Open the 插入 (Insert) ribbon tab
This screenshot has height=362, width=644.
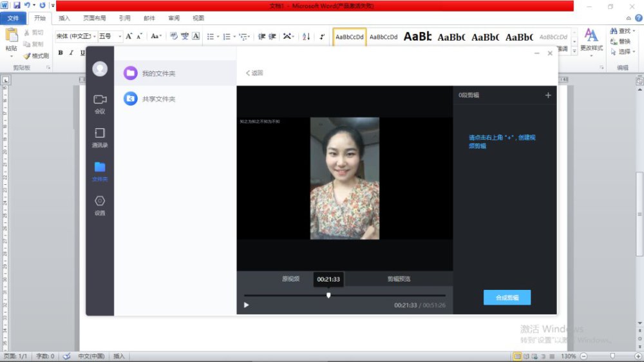pos(64,18)
